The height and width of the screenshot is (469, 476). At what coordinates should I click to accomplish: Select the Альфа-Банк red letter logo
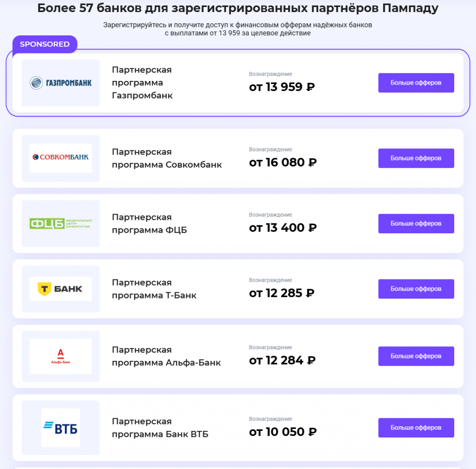[61, 356]
